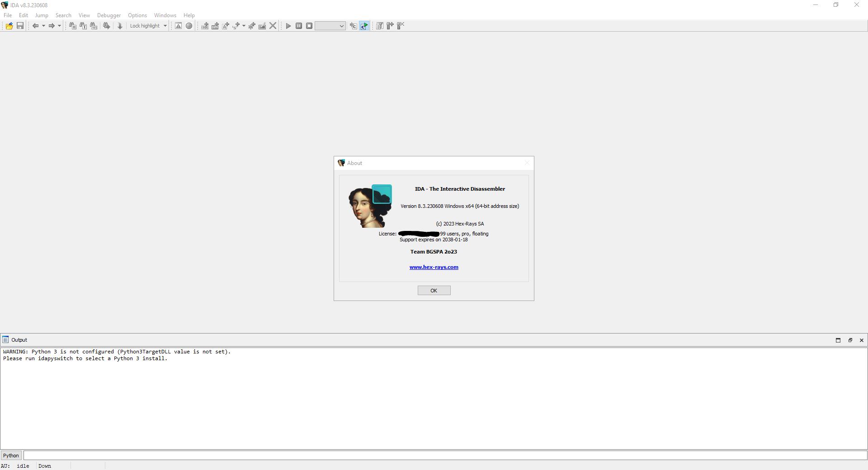The height and width of the screenshot is (470, 868).
Task: Click the 'Team BGSPA 2o23' text
Action: coord(434,252)
